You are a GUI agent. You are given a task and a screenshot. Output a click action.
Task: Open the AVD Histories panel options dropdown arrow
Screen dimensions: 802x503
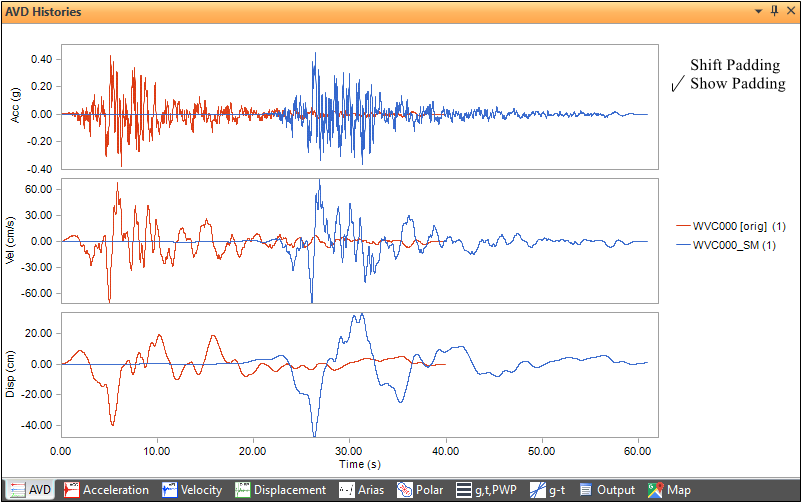pos(760,11)
